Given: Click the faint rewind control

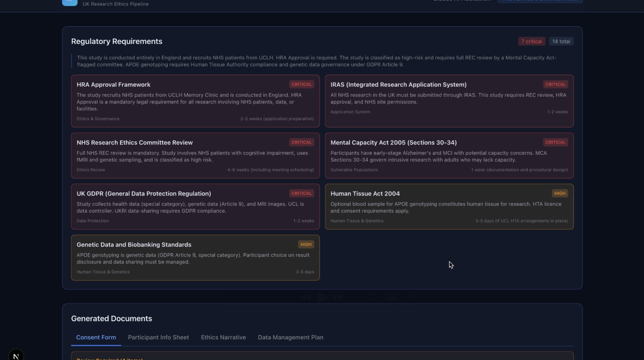Looking at the screenshot, I should [x=306, y=297].
